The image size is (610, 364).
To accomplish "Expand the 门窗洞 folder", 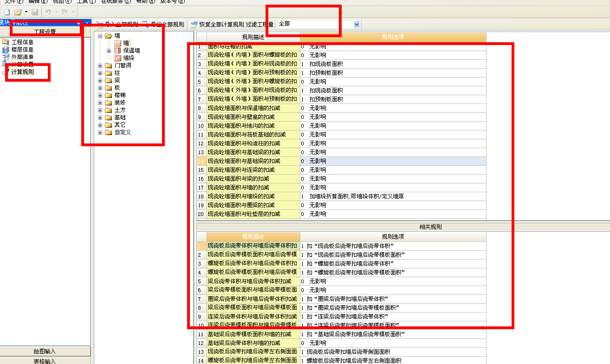I will pos(100,65).
